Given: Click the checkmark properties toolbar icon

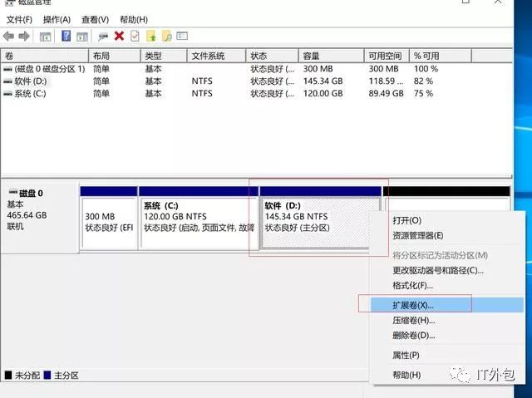Looking at the screenshot, I should tap(135, 36).
